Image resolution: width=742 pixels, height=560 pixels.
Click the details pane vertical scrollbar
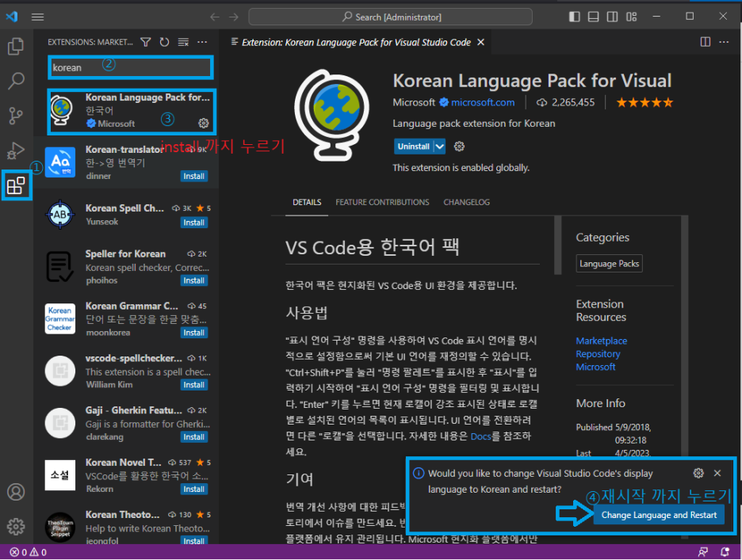558,246
